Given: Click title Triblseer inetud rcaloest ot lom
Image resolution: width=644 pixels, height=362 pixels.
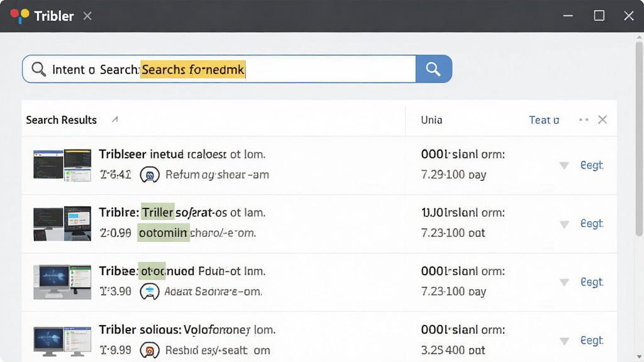Looking at the screenshot, I should (182, 155).
